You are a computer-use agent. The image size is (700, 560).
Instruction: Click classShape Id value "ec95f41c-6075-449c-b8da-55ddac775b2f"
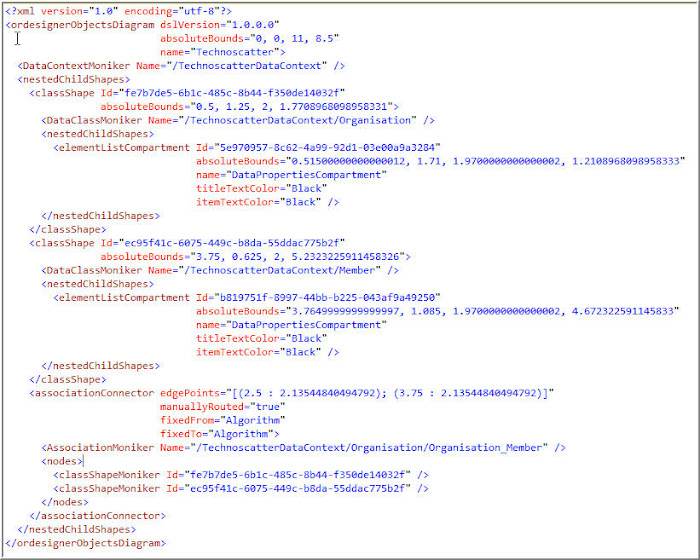click(232, 243)
